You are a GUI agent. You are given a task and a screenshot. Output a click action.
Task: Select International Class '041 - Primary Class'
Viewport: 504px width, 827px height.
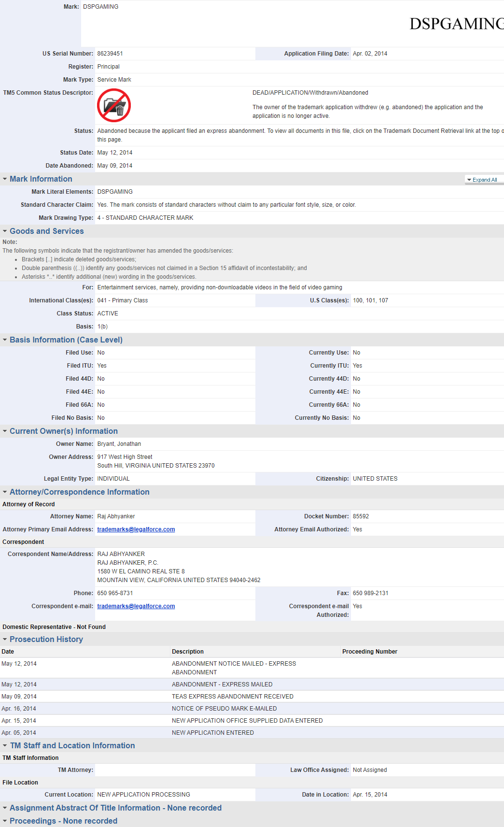(123, 300)
